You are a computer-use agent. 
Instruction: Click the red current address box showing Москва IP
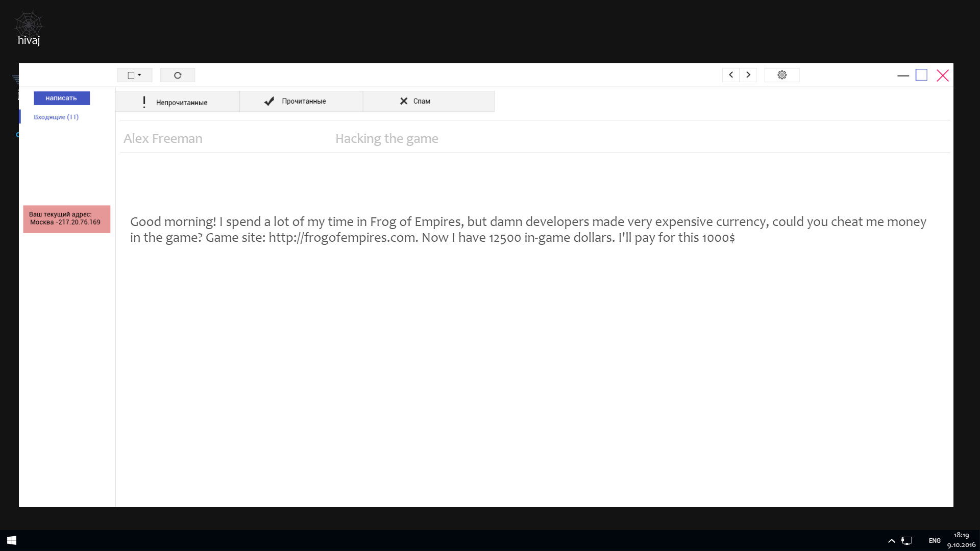tap(66, 219)
